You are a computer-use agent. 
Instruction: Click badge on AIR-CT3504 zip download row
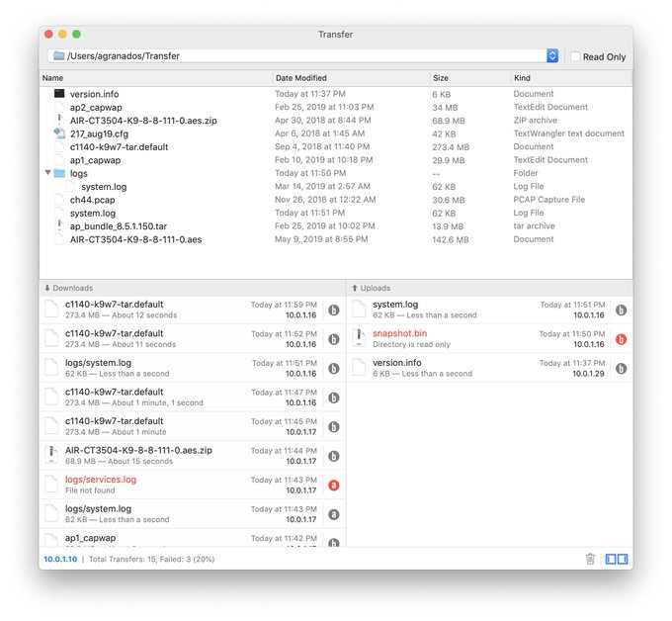(333, 456)
